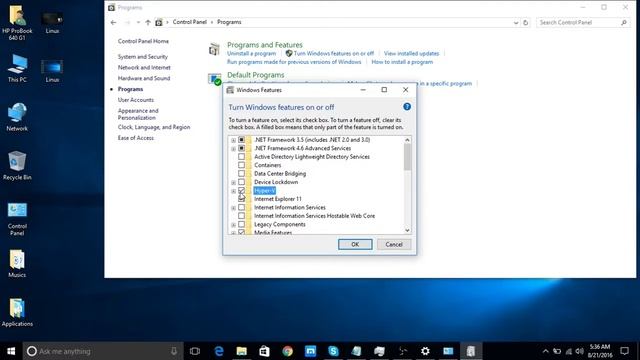Screen dimensions: 640x360
Task: Toggle the .NET Framework 4.6 Advanced Services checkbox
Action: pyautogui.click(x=241, y=148)
